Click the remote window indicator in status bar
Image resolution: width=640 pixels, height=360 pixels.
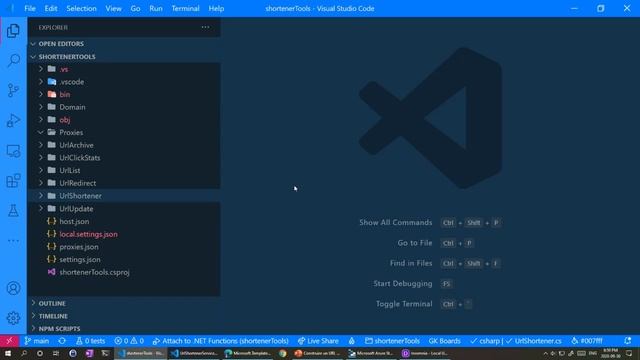[x=9, y=341]
